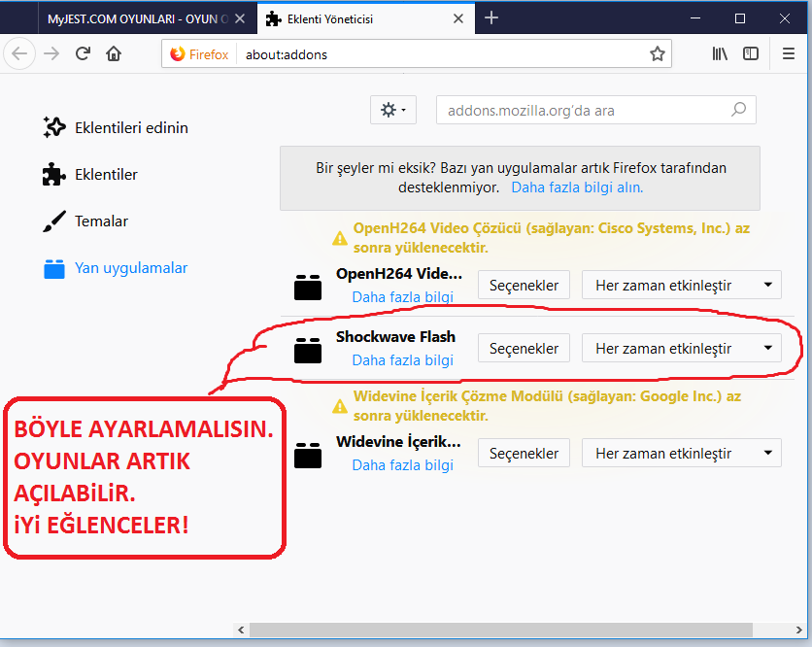Expand Widevine 'Her zaman etkinleştir' dropdown
Image resolution: width=812 pixels, height=647 pixels.
tap(682, 453)
